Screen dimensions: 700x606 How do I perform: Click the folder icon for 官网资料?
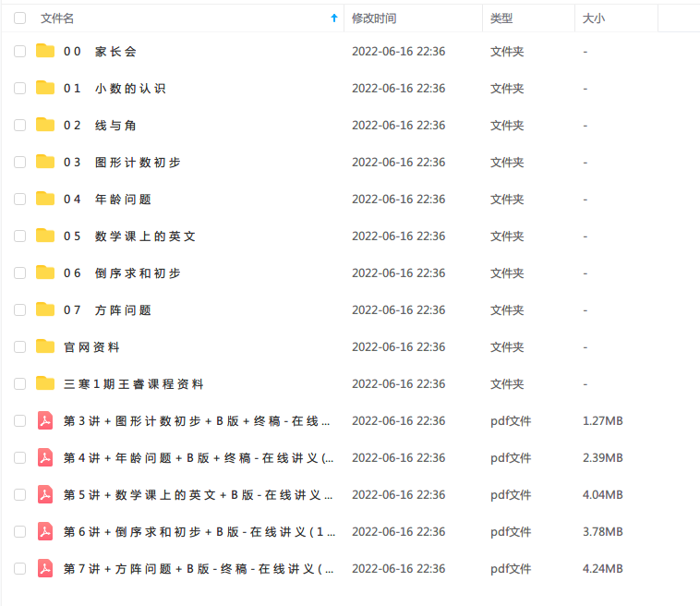click(45, 346)
